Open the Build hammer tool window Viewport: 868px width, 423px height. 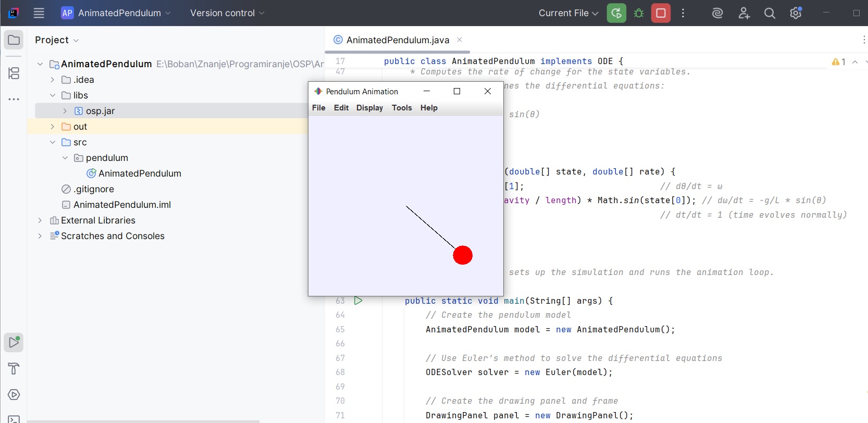[14, 369]
